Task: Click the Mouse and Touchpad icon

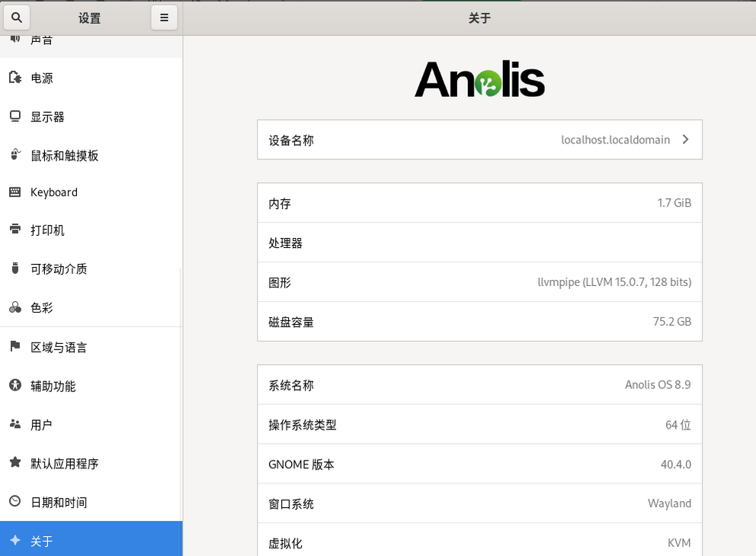Action: (14, 156)
